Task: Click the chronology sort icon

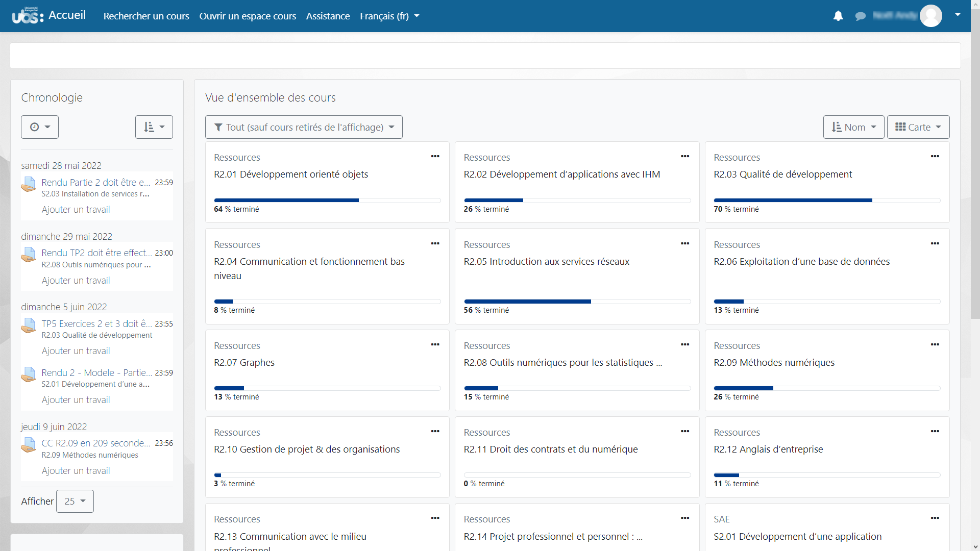Action: pos(154,126)
